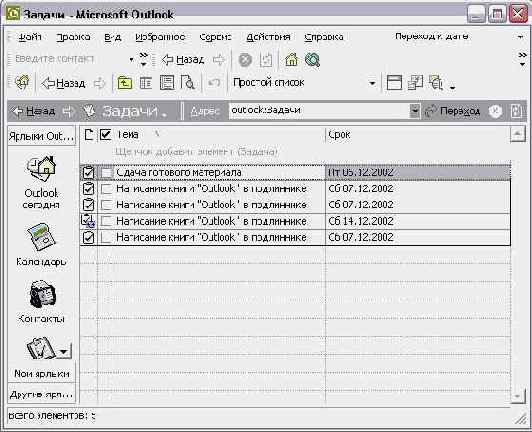The height and width of the screenshot is (432, 532).
Task: Sort by the completed checkbox column header
Action: (x=106, y=135)
